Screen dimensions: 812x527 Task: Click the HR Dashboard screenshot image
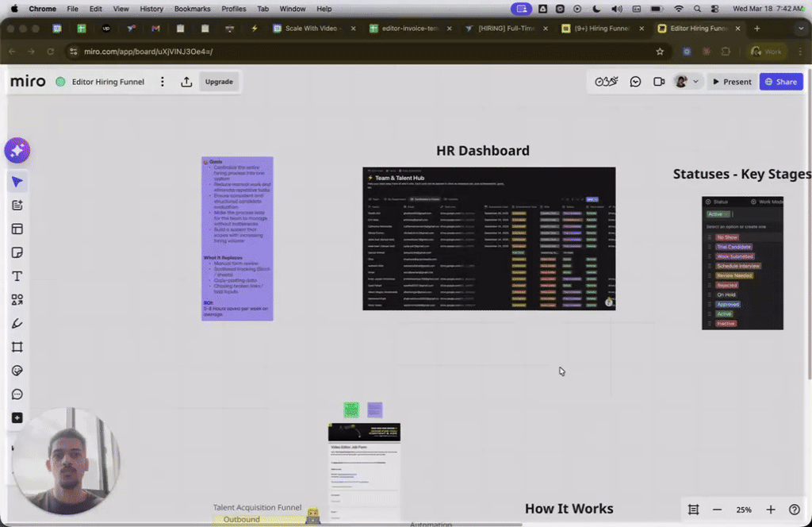(x=488, y=239)
